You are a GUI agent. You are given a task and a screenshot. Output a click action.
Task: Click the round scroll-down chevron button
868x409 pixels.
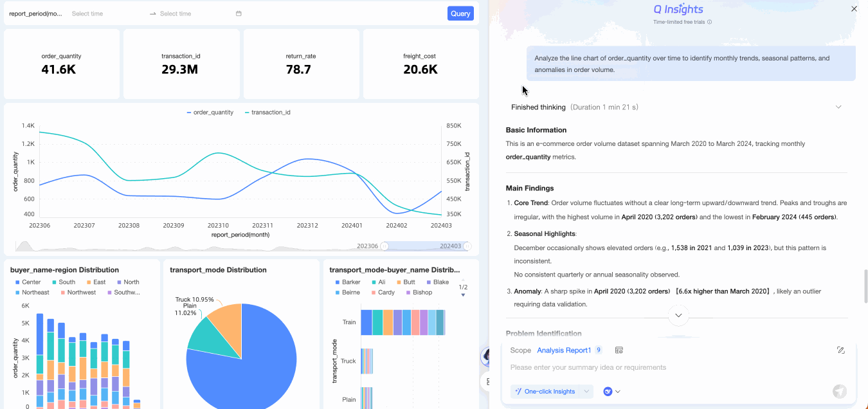point(678,315)
